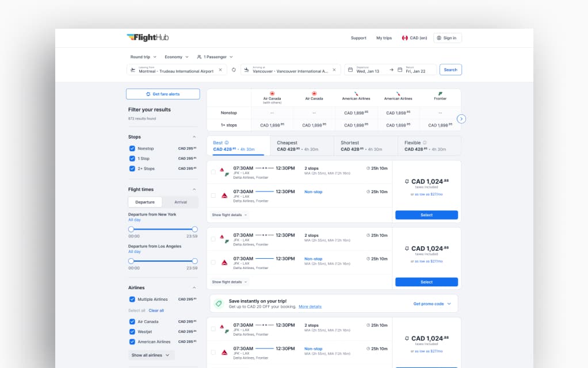Select the first CAD 1,024 flight result
The width and height of the screenshot is (588, 368).
(426, 215)
